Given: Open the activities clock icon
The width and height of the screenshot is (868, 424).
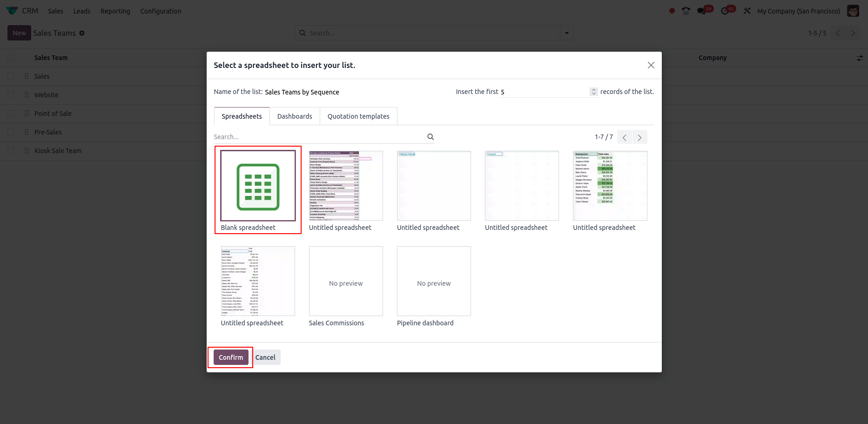Looking at the screenshot, I should click(x=725, y=11).
